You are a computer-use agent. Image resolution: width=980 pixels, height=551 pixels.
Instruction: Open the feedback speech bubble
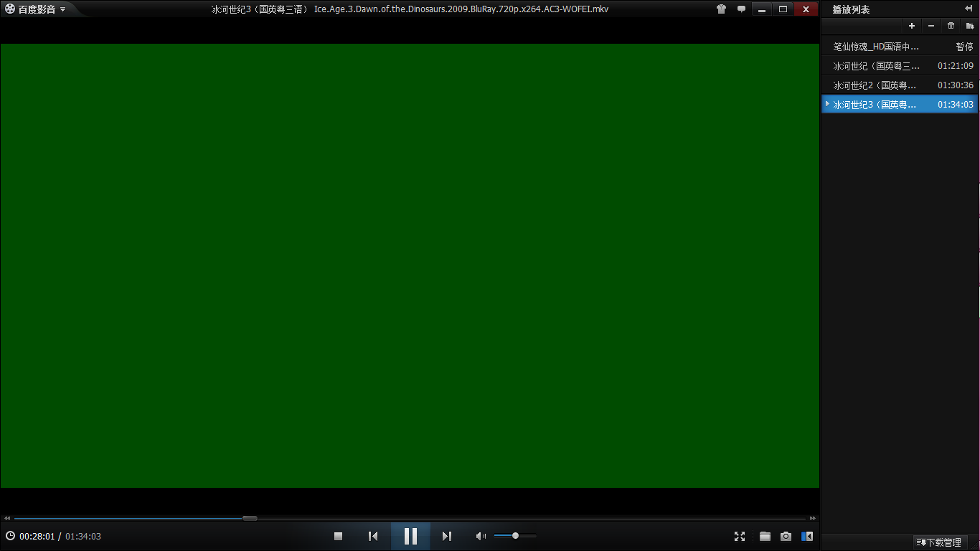(741, 9)
